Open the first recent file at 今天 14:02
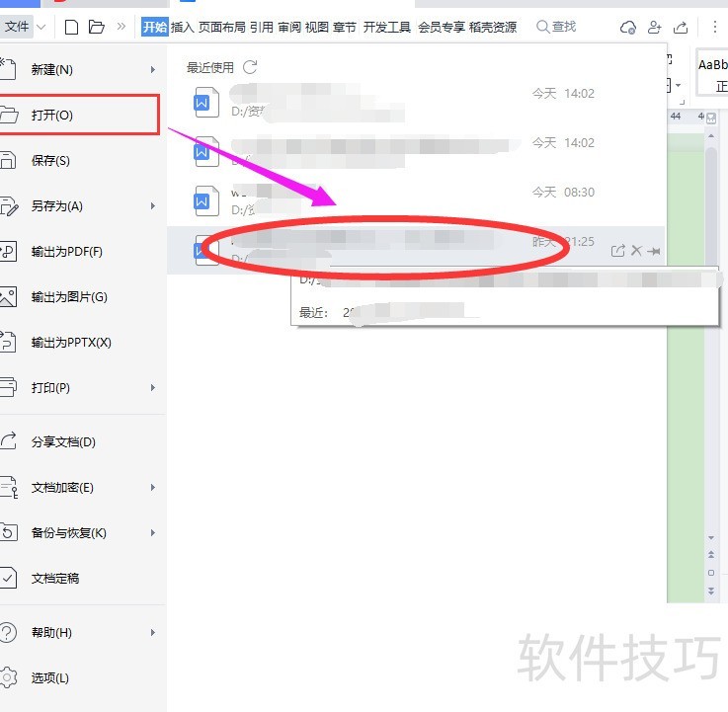Viewport: 728px width, 712px height. click(416, 103)
